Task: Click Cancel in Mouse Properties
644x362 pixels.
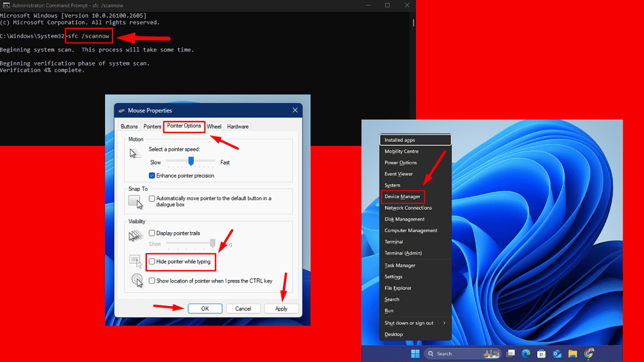Action: pos(243,308)
